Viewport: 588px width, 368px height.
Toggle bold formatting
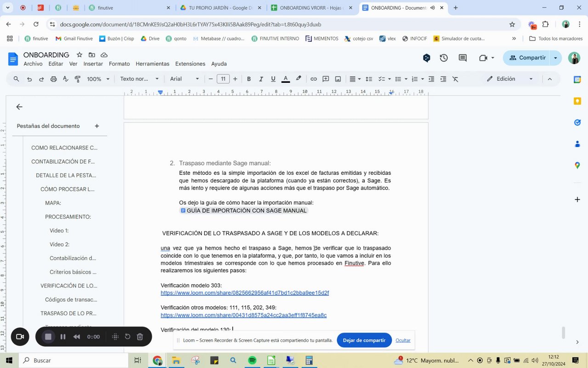coord(249,79)
